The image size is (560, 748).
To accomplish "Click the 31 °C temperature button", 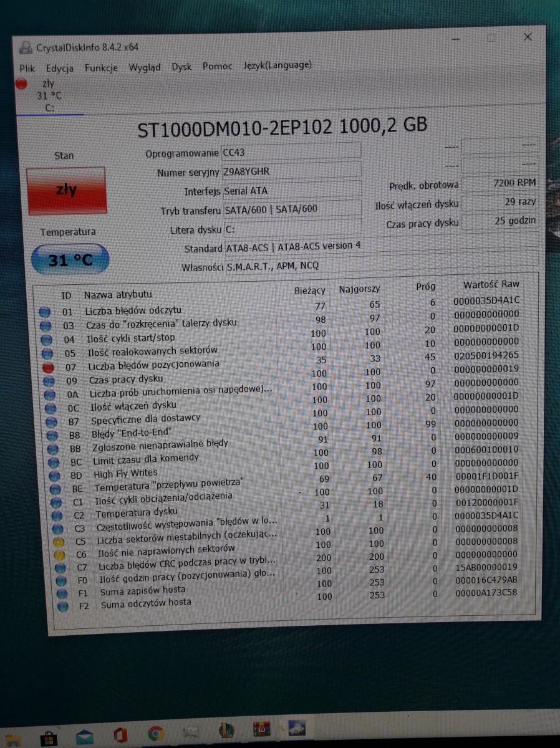I will (70, 259).
